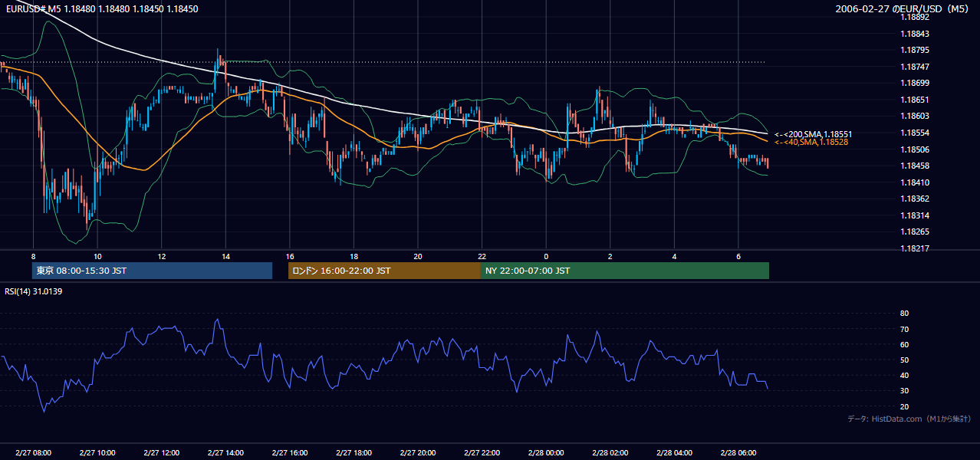This screenshot has width=980, height=460.
Task: Click price axis label 1.18458
Action: point(915,166)
